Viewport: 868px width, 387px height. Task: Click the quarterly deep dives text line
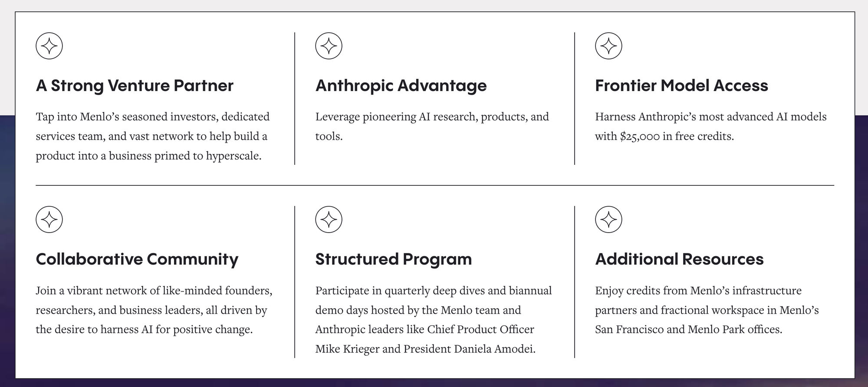(434, 291)
